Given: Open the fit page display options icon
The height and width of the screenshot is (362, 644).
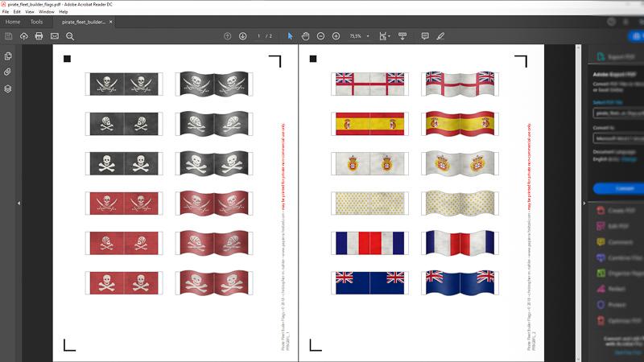Looking at the screenshot, I should pyautogui.click(x=384, y=36).
